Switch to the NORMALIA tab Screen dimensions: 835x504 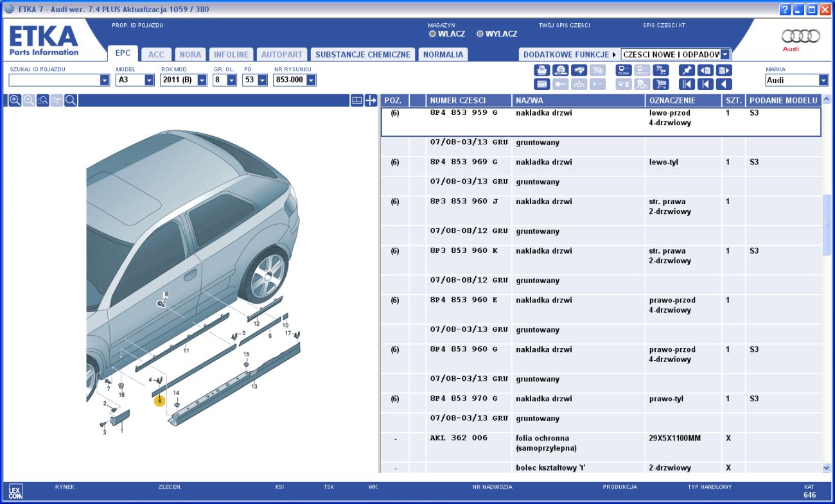(x=443, y=55)
